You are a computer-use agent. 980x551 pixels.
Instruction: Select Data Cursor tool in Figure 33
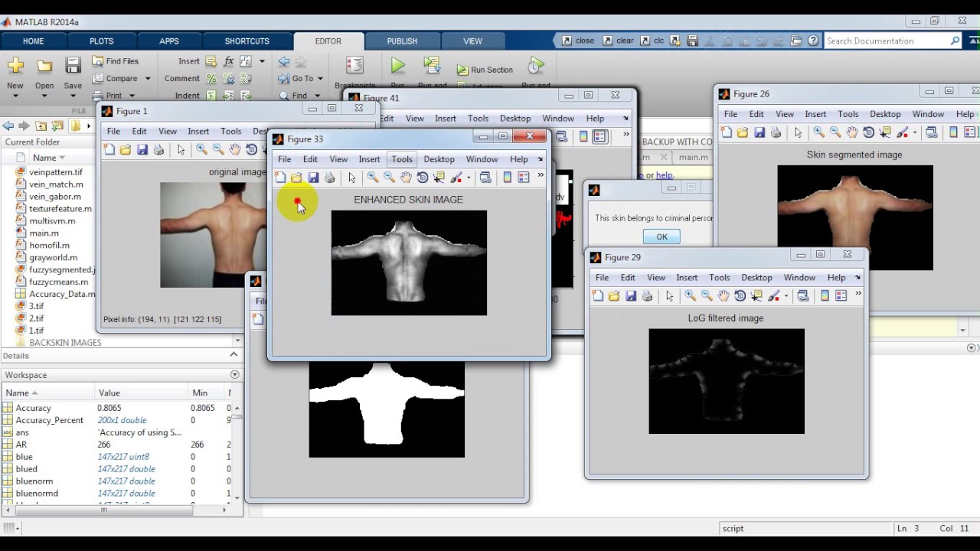coord(439,178)
